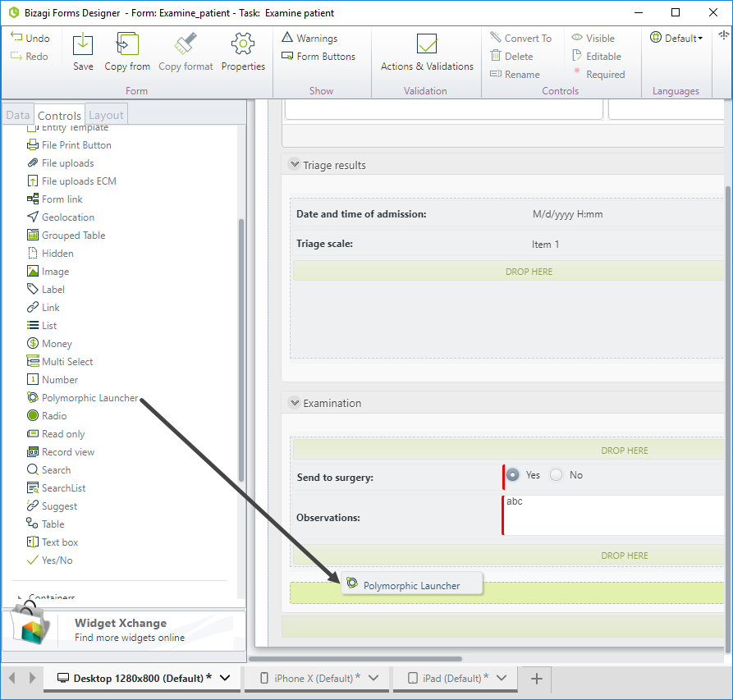This screenshot has width=733, height=700.
Task: Select the Table control
Action: [x=45, y=524]
